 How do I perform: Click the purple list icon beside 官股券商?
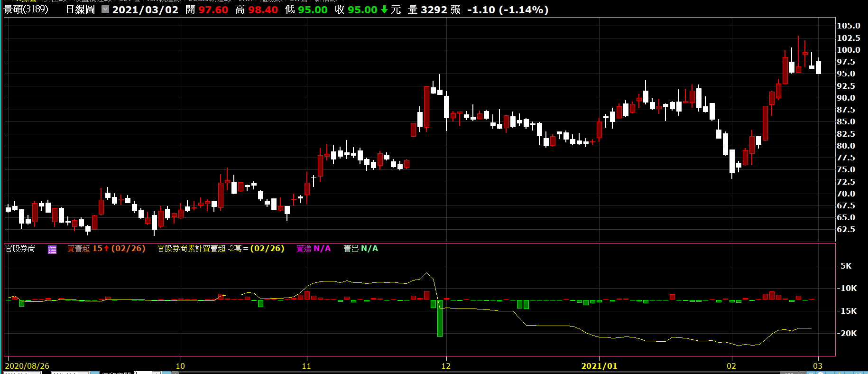click(52, 250)
